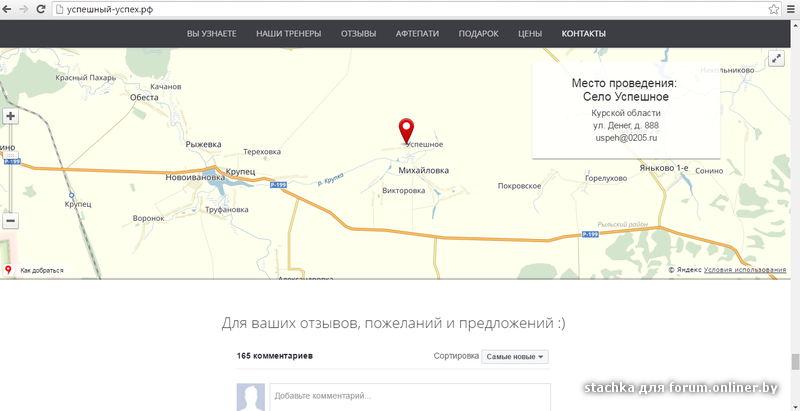Click the Рыжевка village label
Viewport: 800px width, 411px height.
(x=204, y=144)
